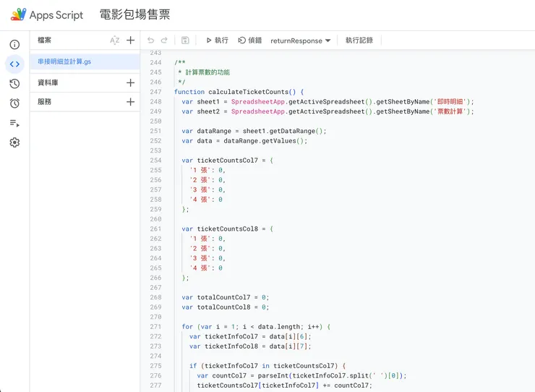
Task: Add a library with plus next to 資料庫
Action: pos(130,82)
